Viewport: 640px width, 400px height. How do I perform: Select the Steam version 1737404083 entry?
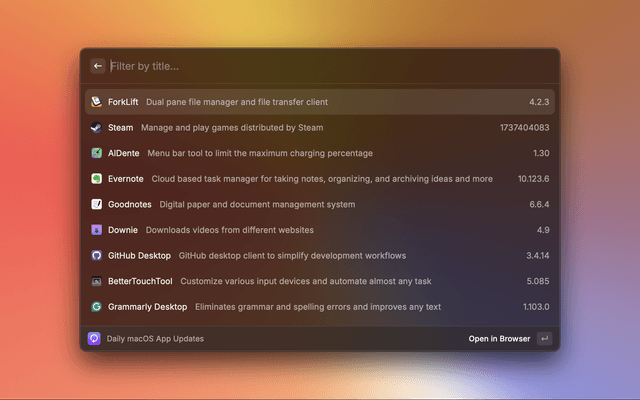point(525,128)
